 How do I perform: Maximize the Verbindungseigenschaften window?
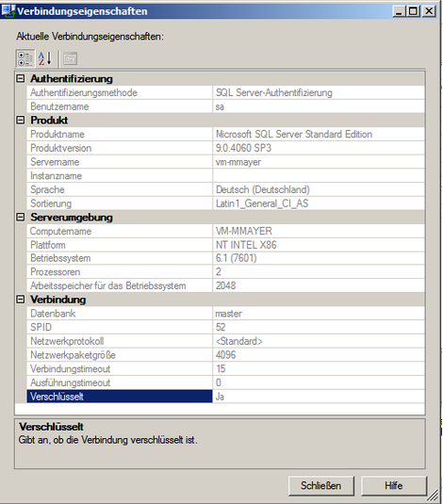[x=413, y=11]
